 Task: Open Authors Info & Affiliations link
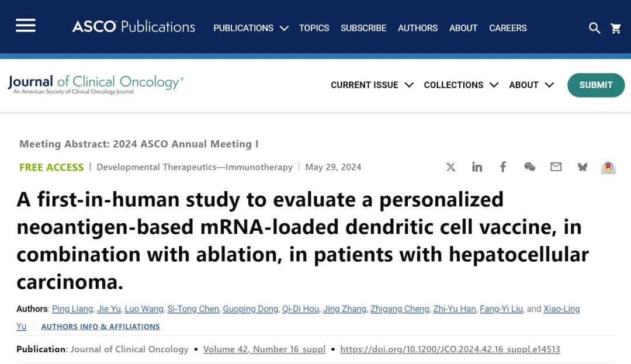tap(100, 327)
